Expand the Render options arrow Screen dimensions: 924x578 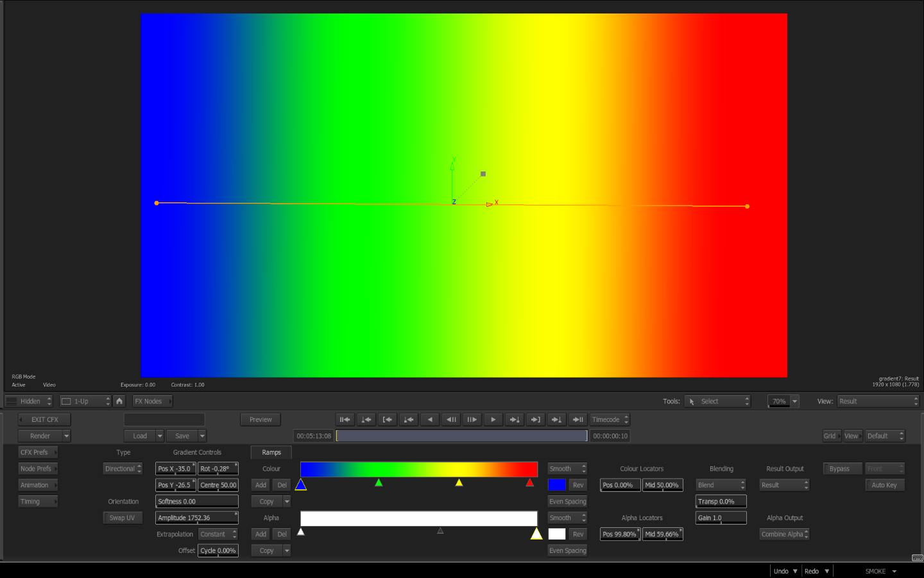click(x=66, y=436)
